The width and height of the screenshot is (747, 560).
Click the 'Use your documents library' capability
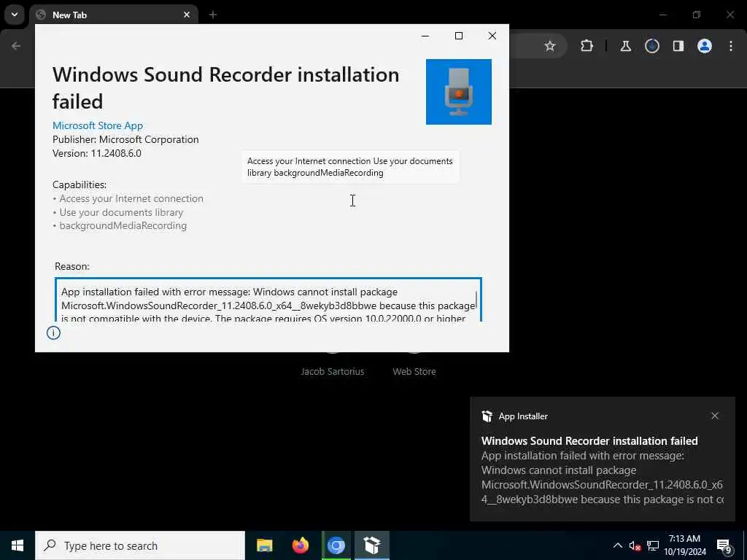[x=121, y=212]
